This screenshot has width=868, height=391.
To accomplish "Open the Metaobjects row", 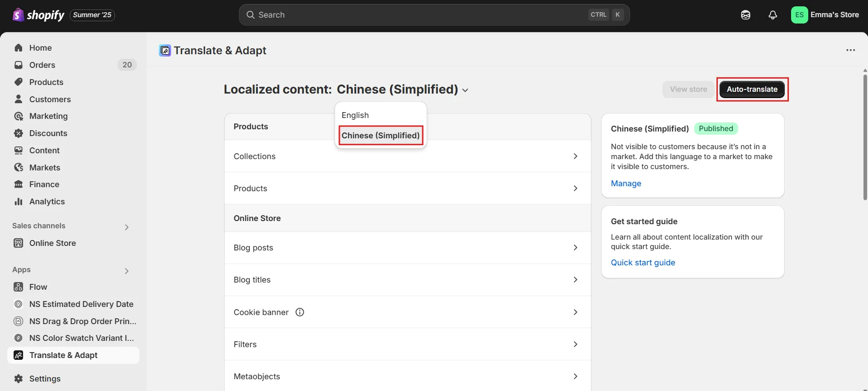I will [x=407, y=377].
